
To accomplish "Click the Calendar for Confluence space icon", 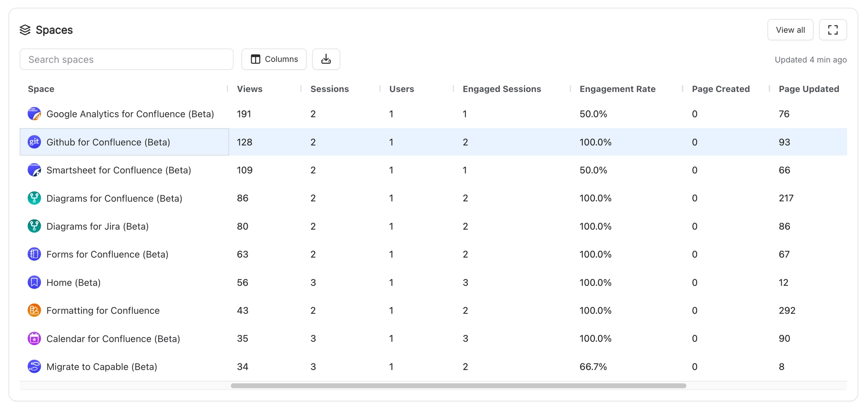I will [x=34, y=338].
